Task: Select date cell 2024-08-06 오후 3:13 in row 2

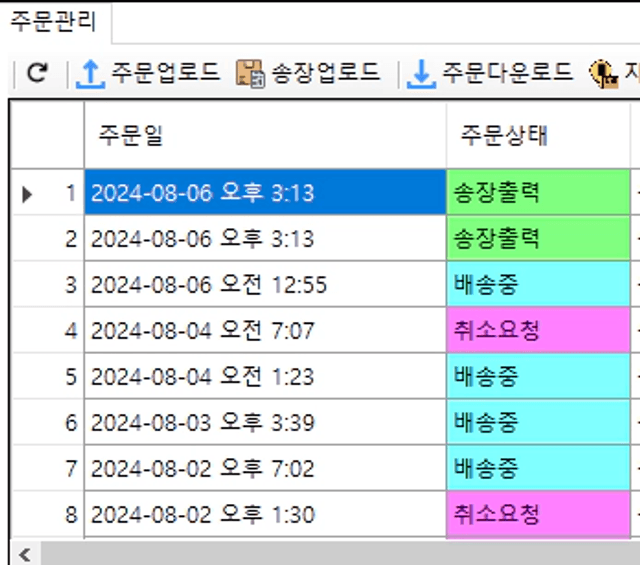Action: [x=265, y=238]
